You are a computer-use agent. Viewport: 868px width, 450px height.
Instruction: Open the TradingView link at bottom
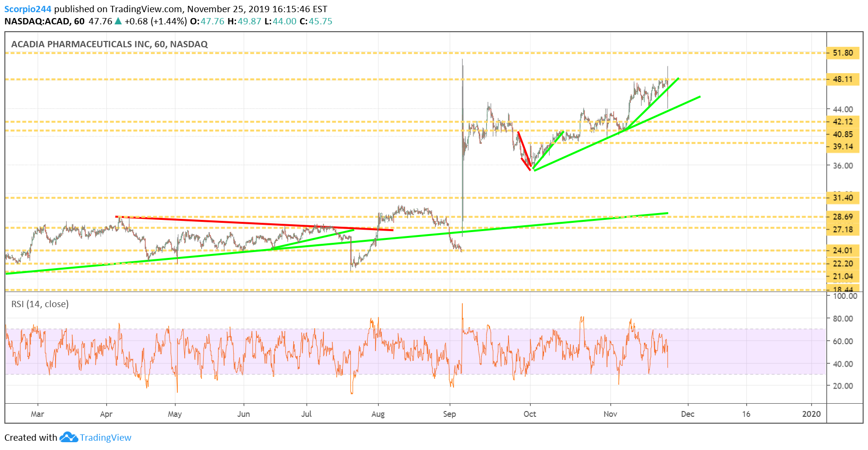click(x=106, y=437)
